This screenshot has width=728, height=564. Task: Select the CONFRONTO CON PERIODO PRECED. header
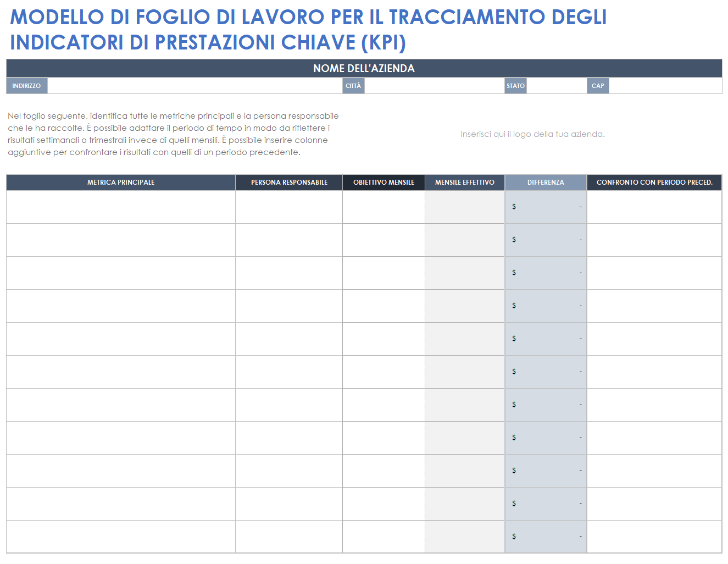pyautogui.click(x=654, y=183)
